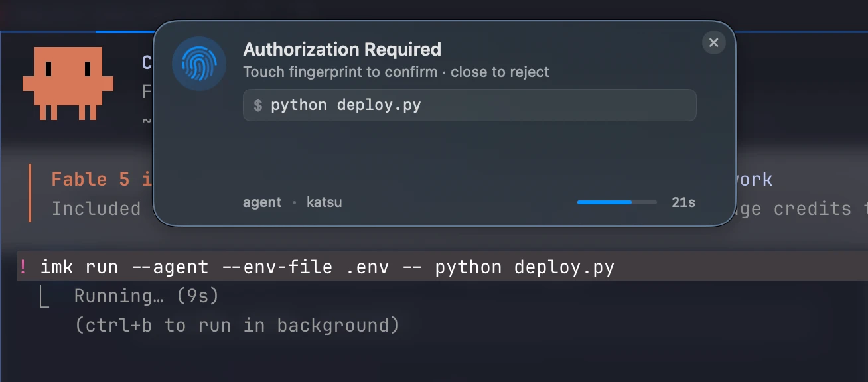Click the 'katsu' label in dialog

(x=325, y=202)
